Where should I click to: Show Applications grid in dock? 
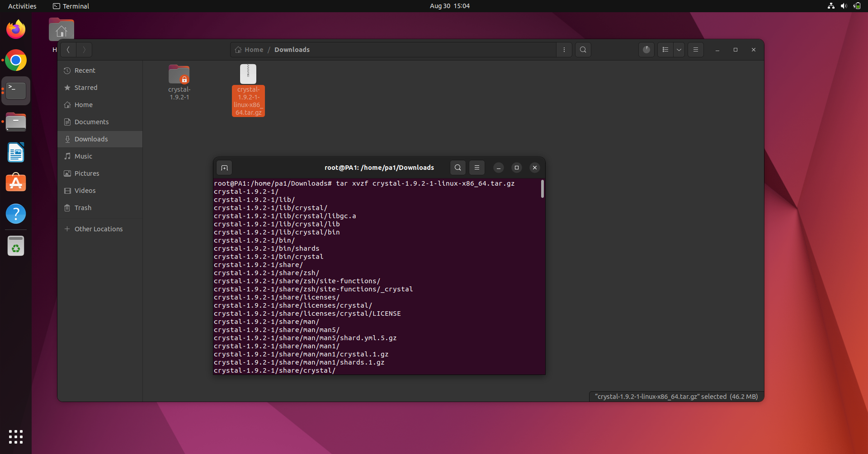point(16,436)
